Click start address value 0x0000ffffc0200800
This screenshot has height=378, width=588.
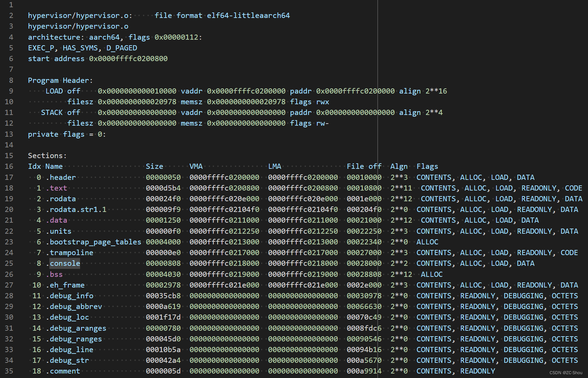coord(128,58)
